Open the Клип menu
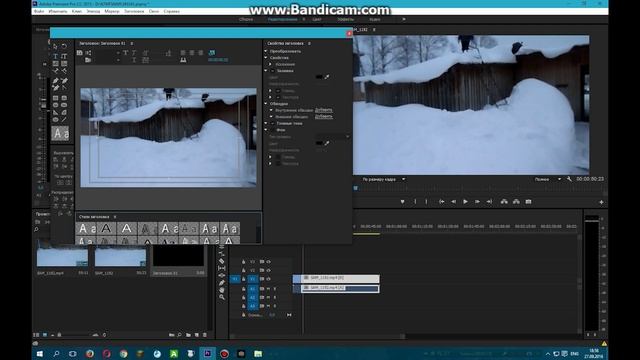640x360 pixels. (x=77, y=11)
